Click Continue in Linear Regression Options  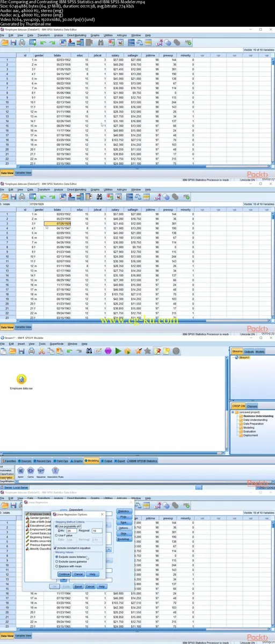pos(64,574)
